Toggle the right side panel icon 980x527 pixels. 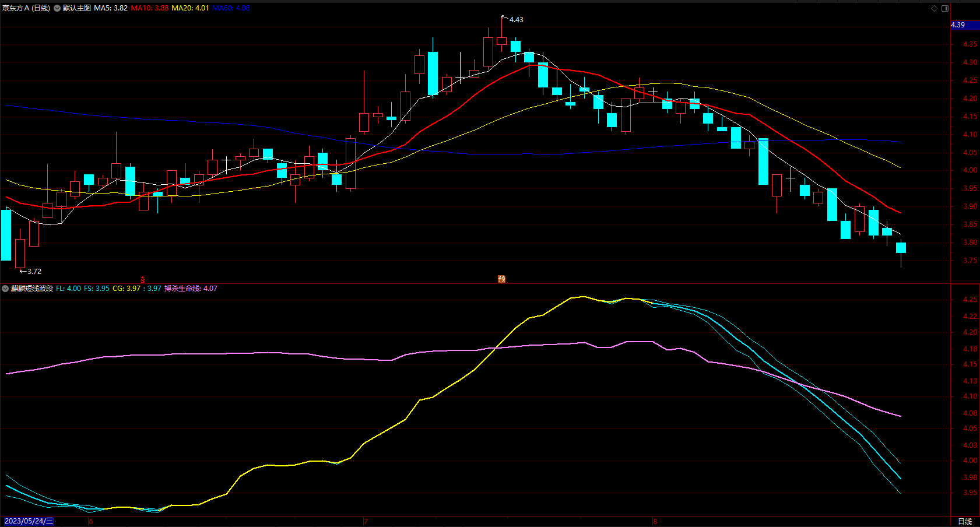(x=945, y=8)
